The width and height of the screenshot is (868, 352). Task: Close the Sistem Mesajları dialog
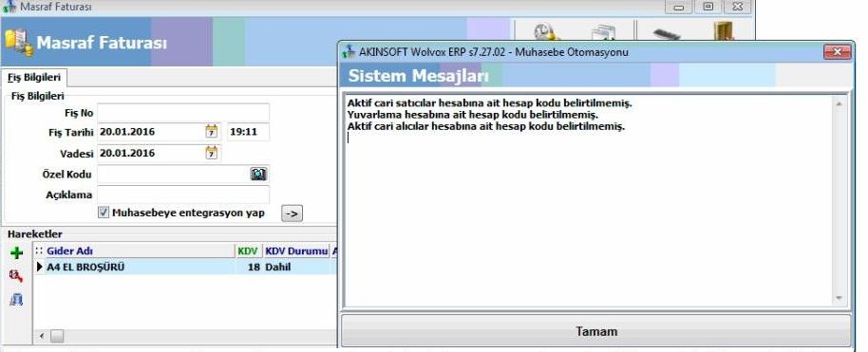tap(837, 52)
